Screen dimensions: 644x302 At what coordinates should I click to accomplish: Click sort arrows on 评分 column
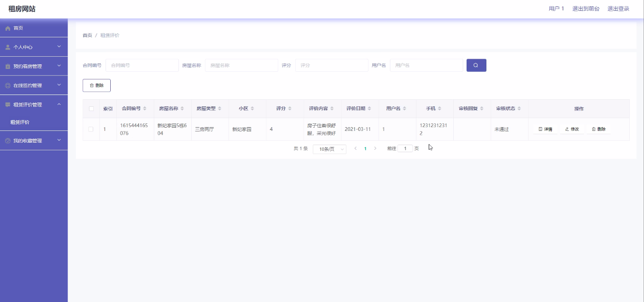pos(290,109)
